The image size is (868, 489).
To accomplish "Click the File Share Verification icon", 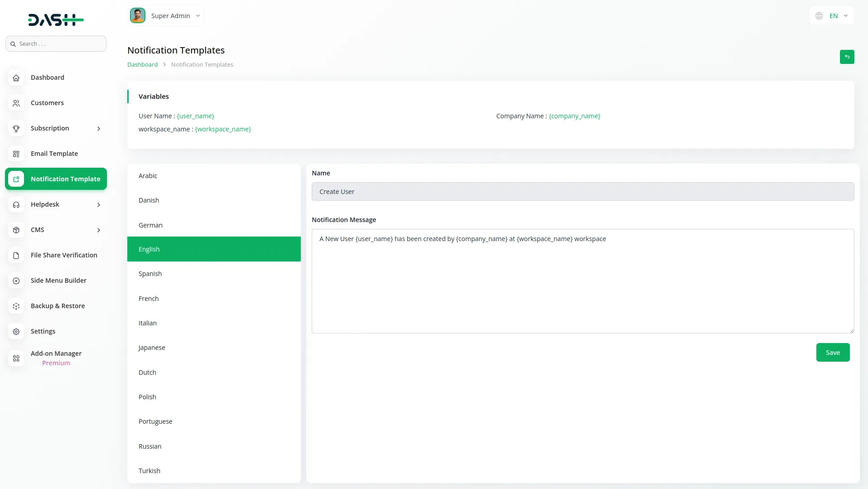I will (x=16, y=255).
